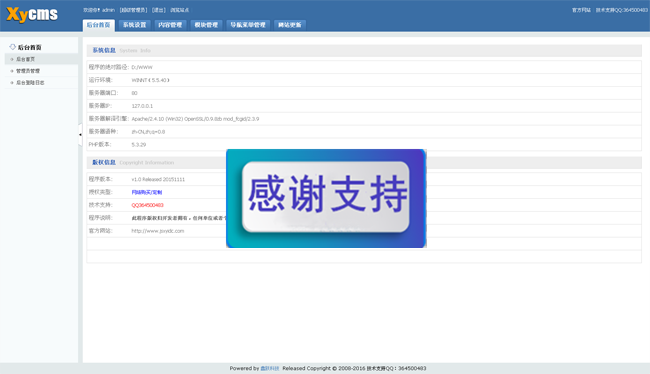The image size is (650, 374).
Task: Click the zh-CN server language value
Action: tap(148, 132)
